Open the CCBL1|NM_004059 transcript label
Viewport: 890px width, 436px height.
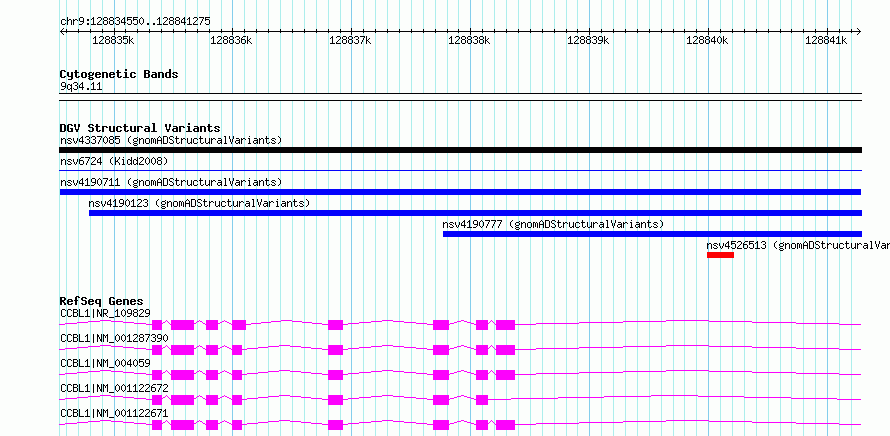(105, 363)
